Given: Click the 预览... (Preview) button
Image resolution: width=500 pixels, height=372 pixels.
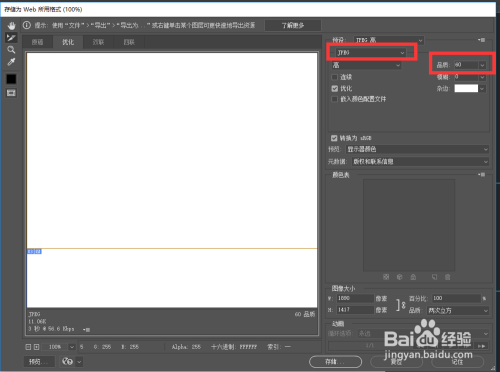Looking at the screenshot, I should pos(39,361).
